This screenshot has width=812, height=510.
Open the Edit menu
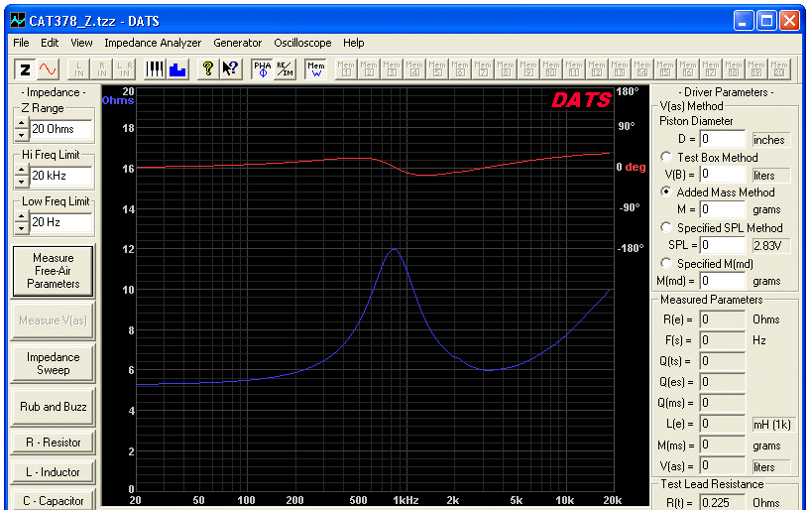(x=50, y=43)
